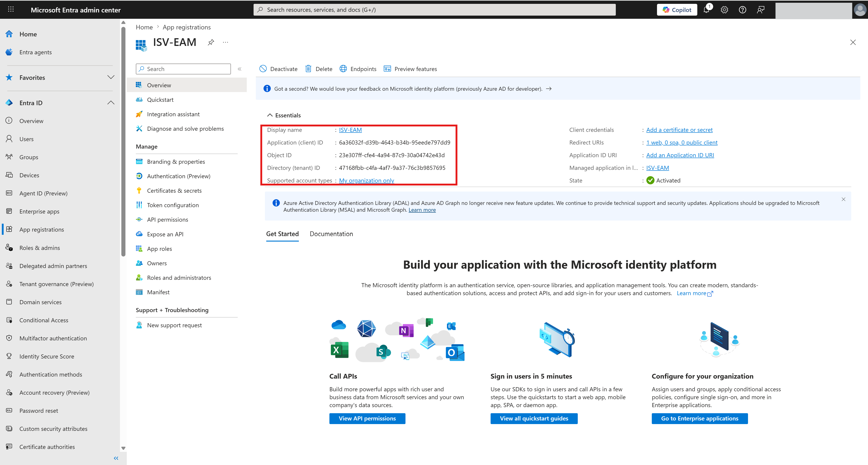
Task: Collapse the left navigation sidebar
Action: coord(116,458)
